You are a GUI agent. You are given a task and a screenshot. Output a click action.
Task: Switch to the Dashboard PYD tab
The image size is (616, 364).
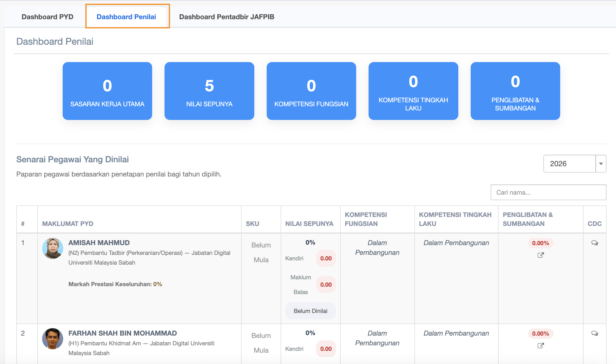(x=47, y=17)
